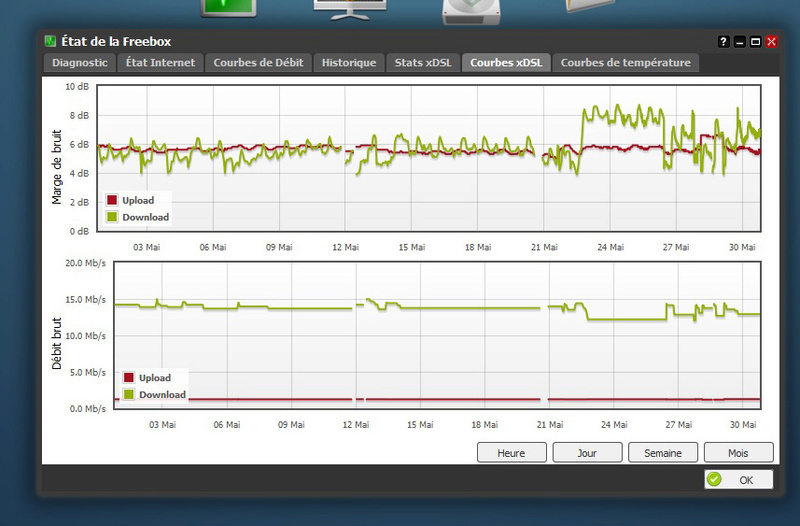
Task: Click the green Download swatch in Débit brut legend
Action: coord(129,394)
